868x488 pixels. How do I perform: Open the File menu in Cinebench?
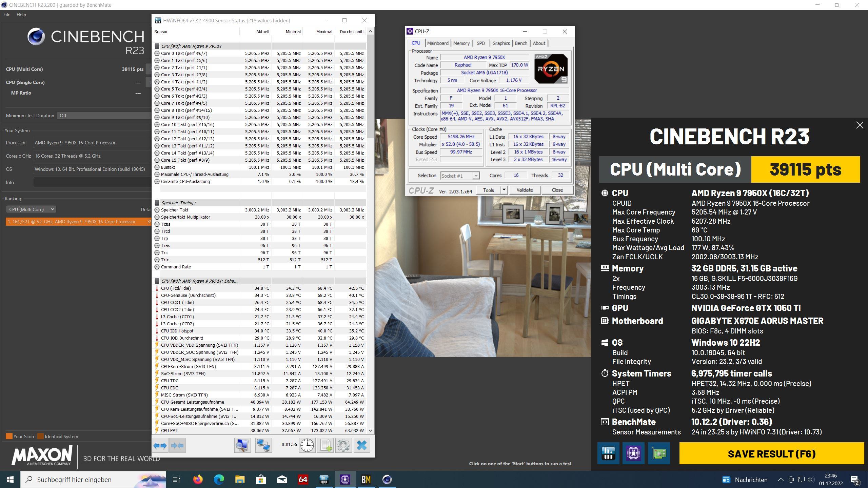7,15
